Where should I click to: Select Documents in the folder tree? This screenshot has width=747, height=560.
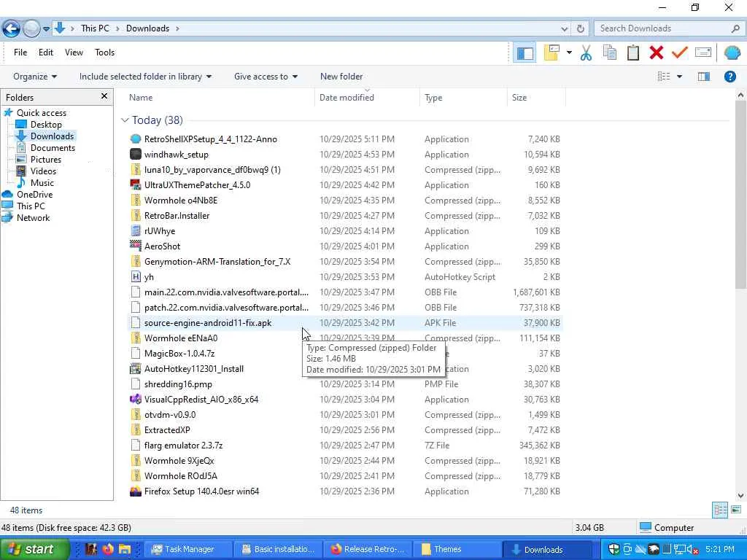53,147
